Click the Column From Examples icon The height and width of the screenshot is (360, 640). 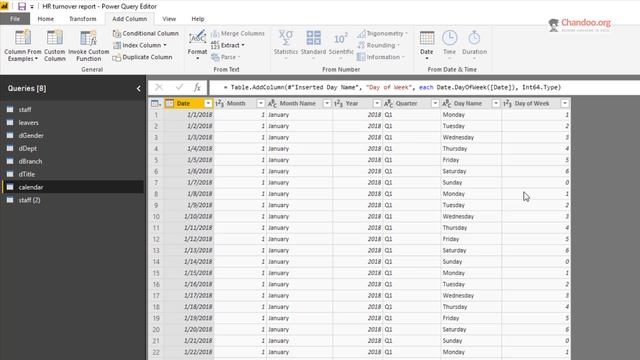(x=23, y=38)
